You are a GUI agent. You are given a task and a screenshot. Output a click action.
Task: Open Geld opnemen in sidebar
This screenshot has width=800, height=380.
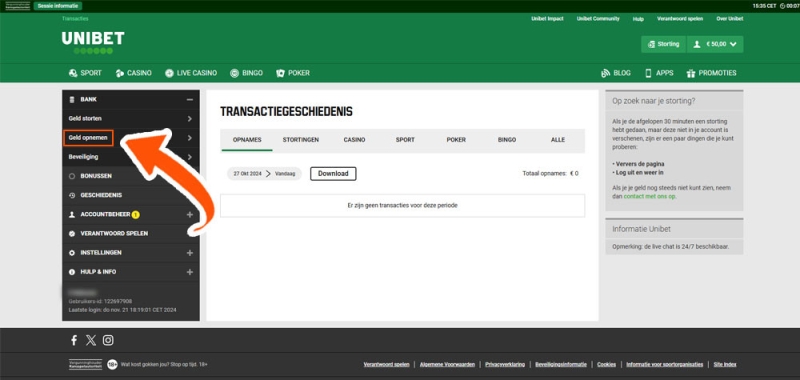[x=88, y=138]
